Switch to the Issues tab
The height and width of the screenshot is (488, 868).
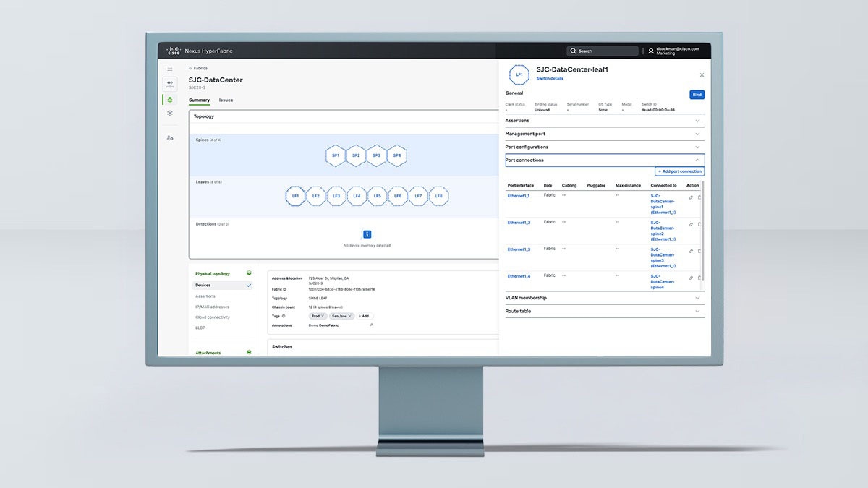coord(226,100)
